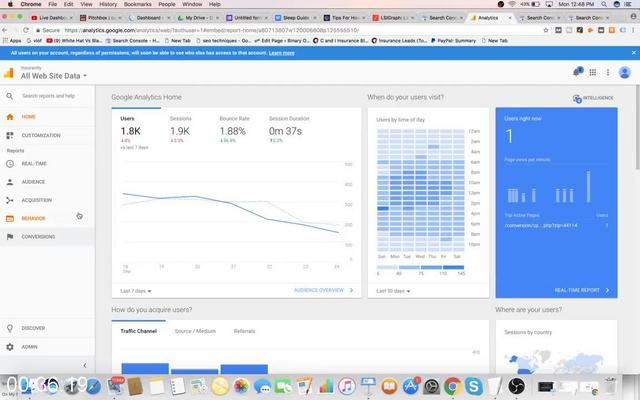Open Safari from the Dock

pyautogui.click(x=93, y=386)
